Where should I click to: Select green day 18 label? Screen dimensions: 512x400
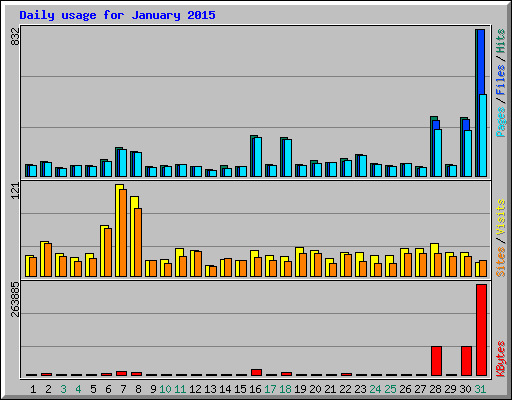(x=285, y=389)
